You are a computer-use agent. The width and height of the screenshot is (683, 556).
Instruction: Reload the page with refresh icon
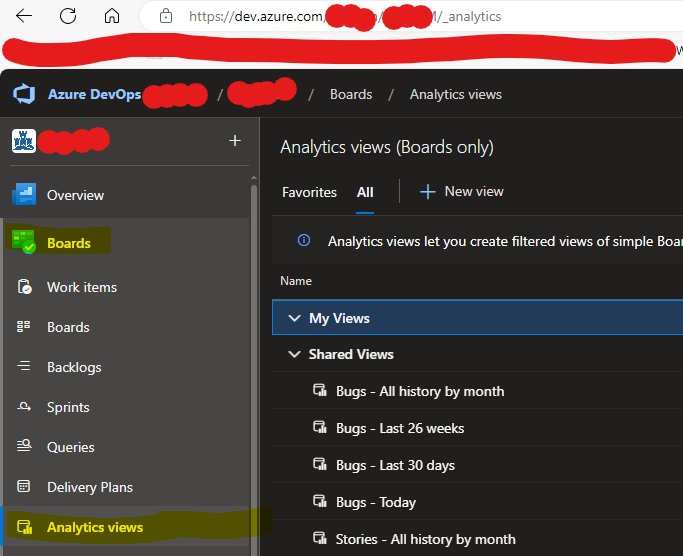[68, 16]
